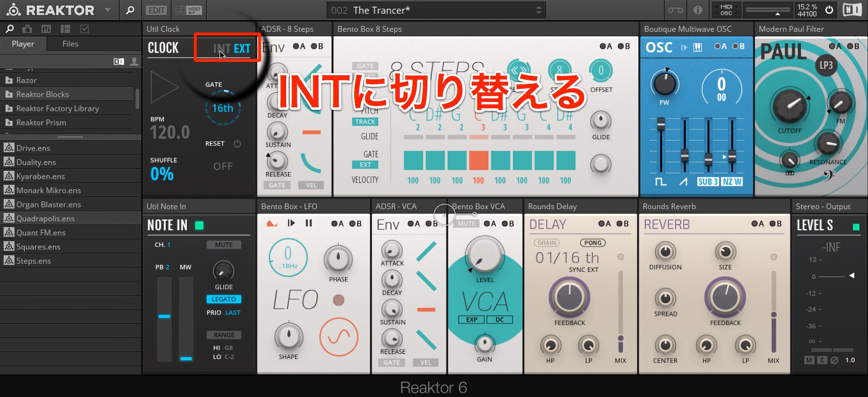Click the Clock RESET power icon
The width and height of the screenshot is (868, 397).
click(x=237, y=143)
